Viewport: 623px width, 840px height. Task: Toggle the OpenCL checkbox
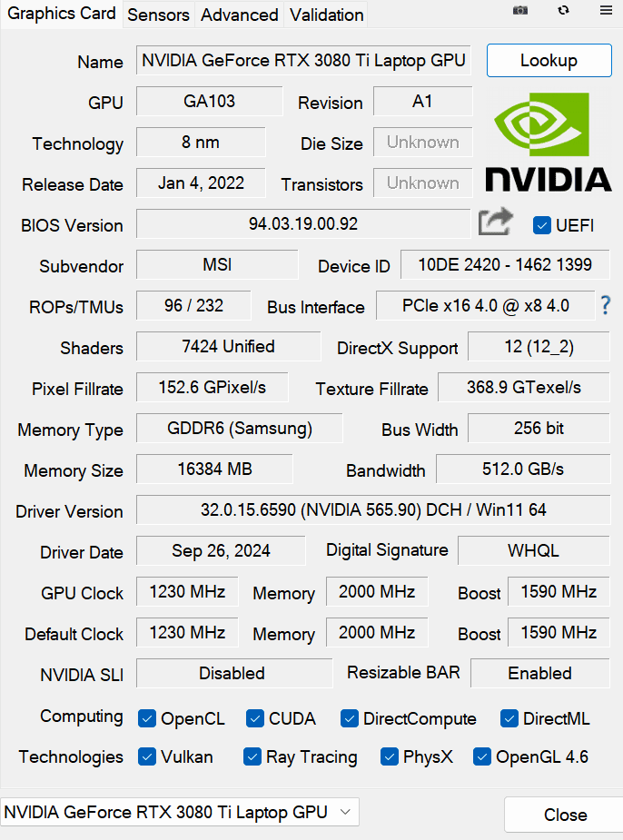pyautogui.click(x=147, y=718)
